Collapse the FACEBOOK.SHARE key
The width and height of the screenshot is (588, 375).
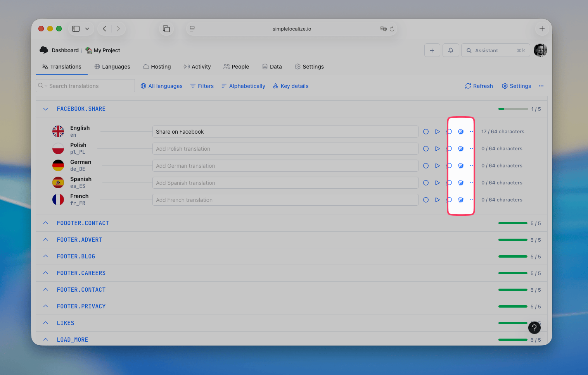(45, 109)
